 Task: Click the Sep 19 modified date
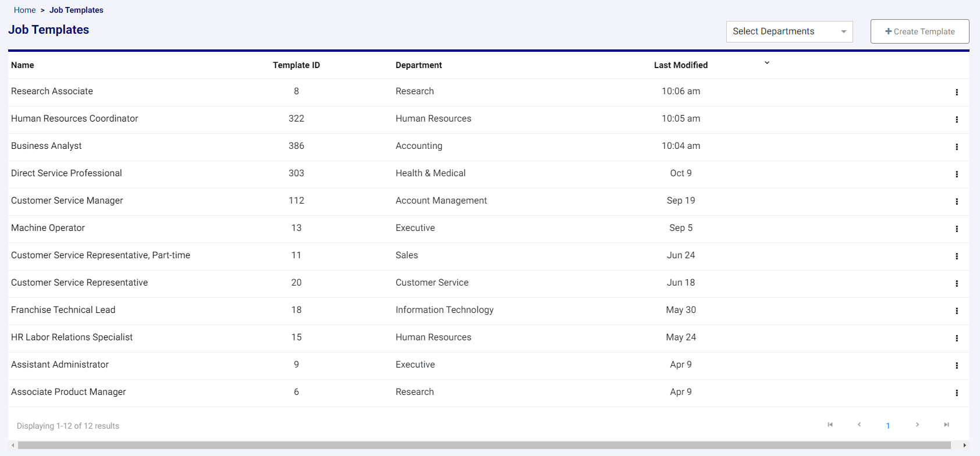click(x=681, y=201)
